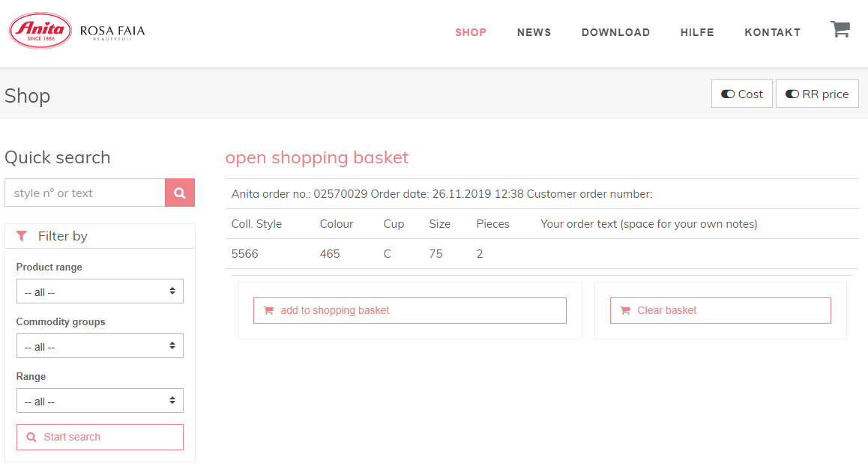Open the HILFE help page

point(697,32)
